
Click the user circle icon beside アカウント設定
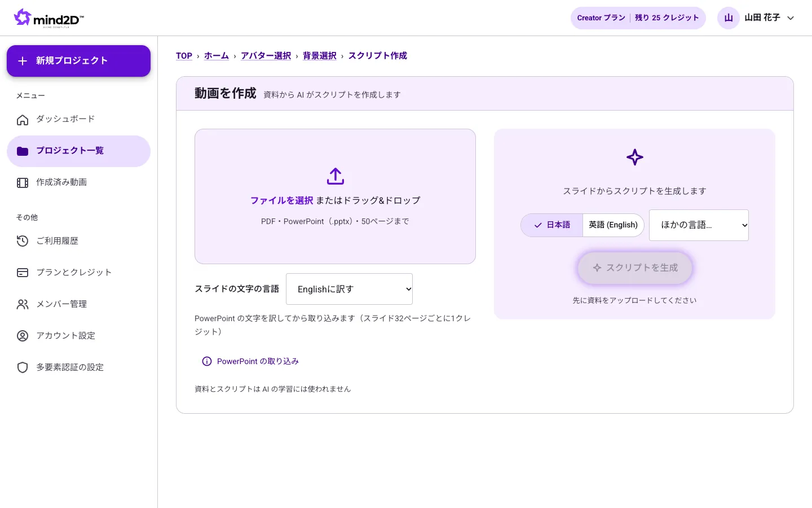click(23, 336)
